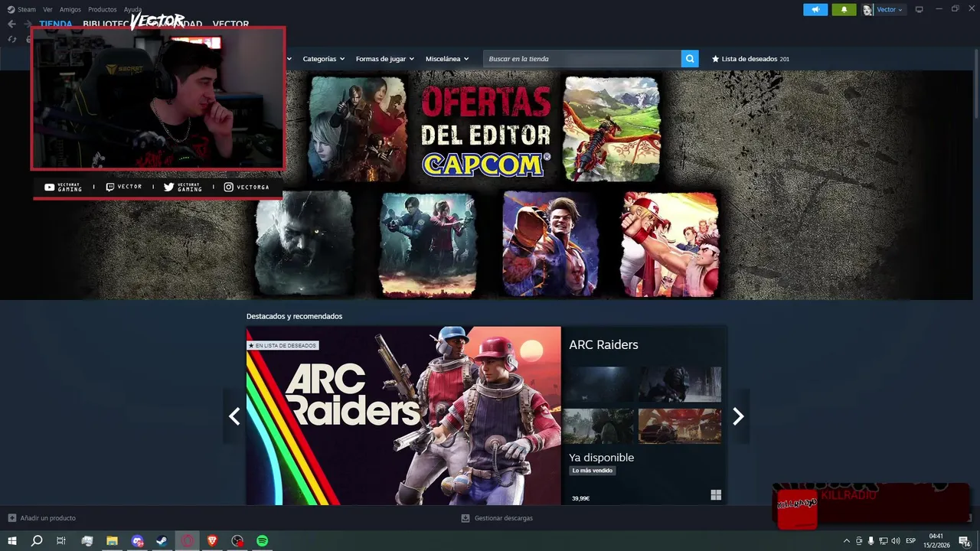The image size is (980, 551).
Task: Select the VECTOR profile tab
Action: (230, 24)
